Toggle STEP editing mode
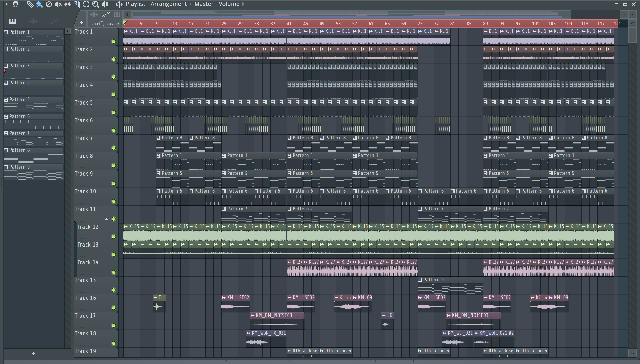The height and width of the screenshot is (364, 640). coord(102,24)
